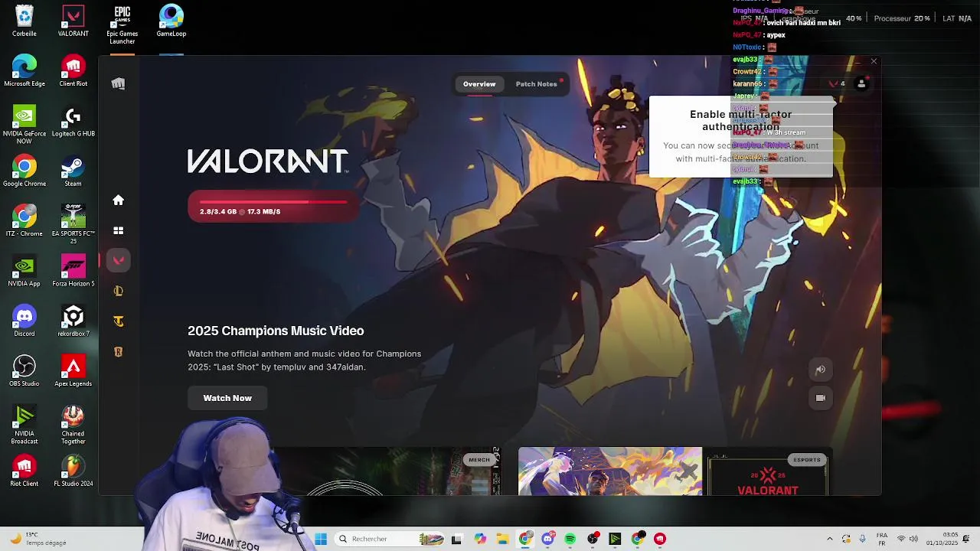Select EA SPORTS FC 25 desktop icon

(x=73, y=224)
